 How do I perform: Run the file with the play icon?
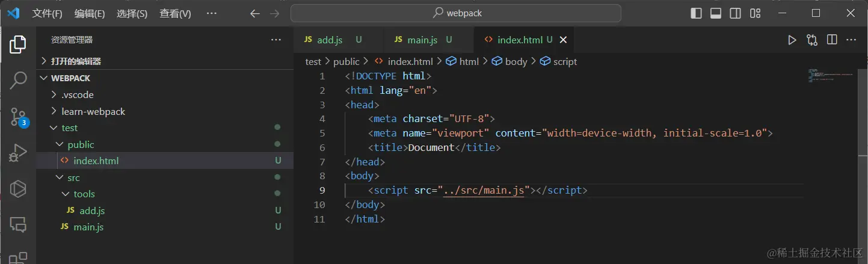(792, 40)
